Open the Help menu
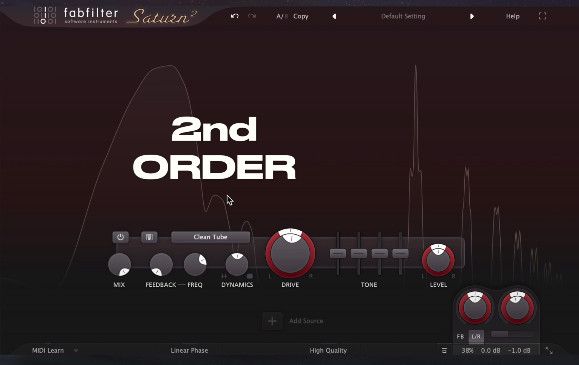This screenshot has width=579, height=365. (513, 16)
